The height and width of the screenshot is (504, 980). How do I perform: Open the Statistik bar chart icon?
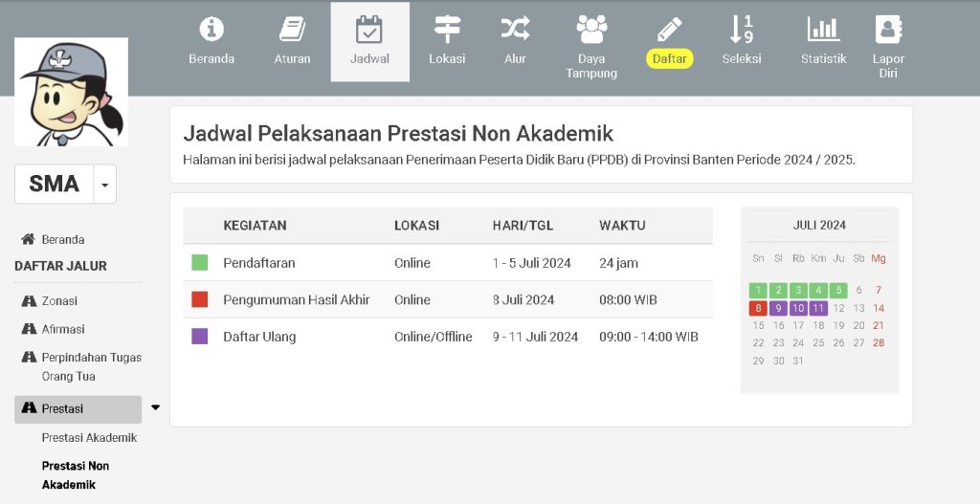click(823, 30)
